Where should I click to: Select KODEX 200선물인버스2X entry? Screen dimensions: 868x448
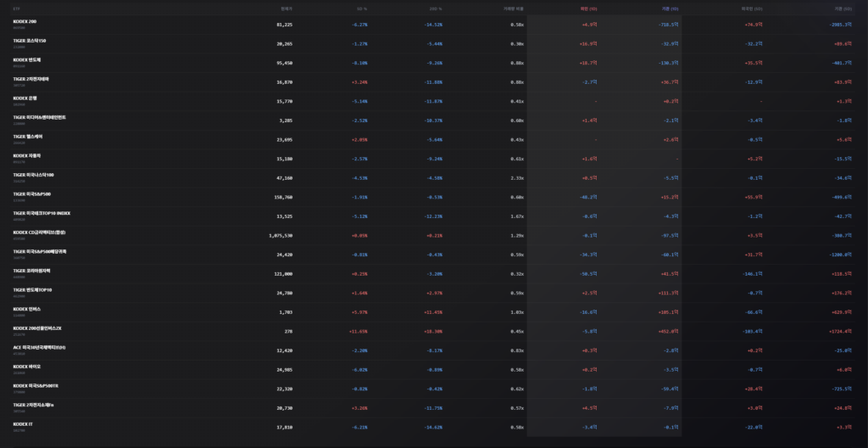coord(37,328)
